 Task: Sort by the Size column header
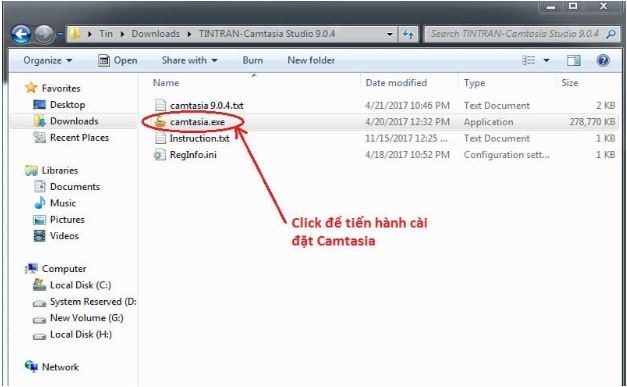pos(570,83)
